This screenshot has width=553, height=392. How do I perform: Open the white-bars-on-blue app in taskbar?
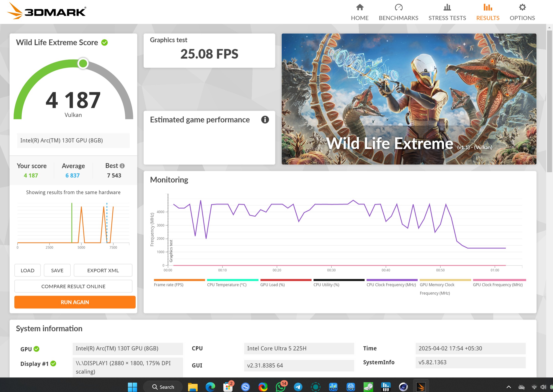pyautogui.click(x=386, y=387)
